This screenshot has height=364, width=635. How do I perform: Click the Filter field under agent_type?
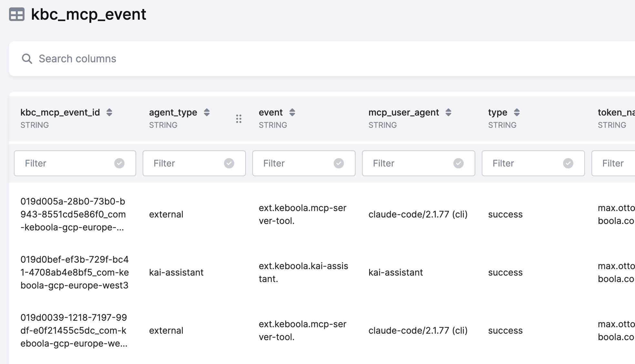(x=181, y=163)
